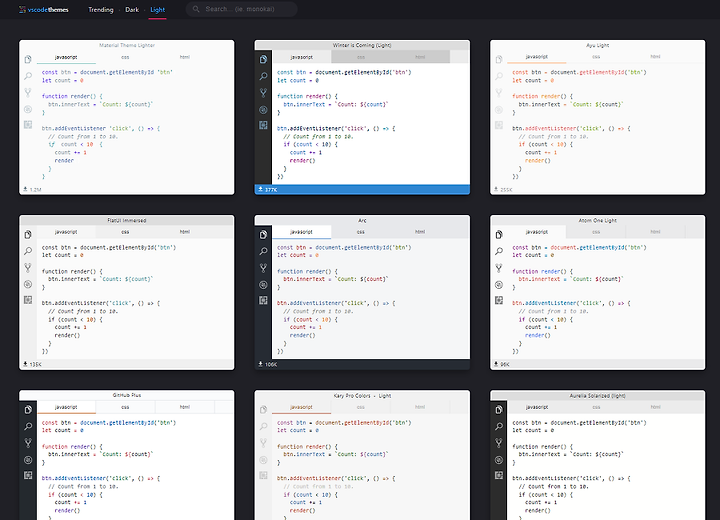Click search icon in FlatUI Immersed sidebar
This screenshot has height=520, width=720.
point(28,251)
